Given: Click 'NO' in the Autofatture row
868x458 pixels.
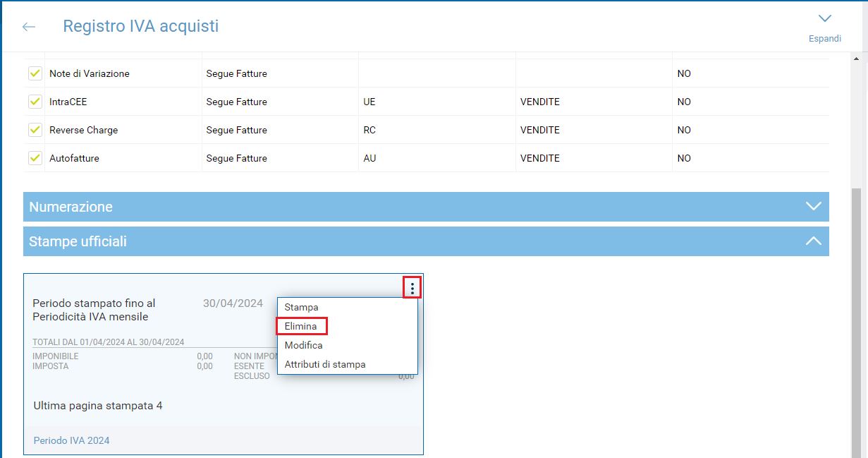Looking at the screenshot, I should point(684,158).
